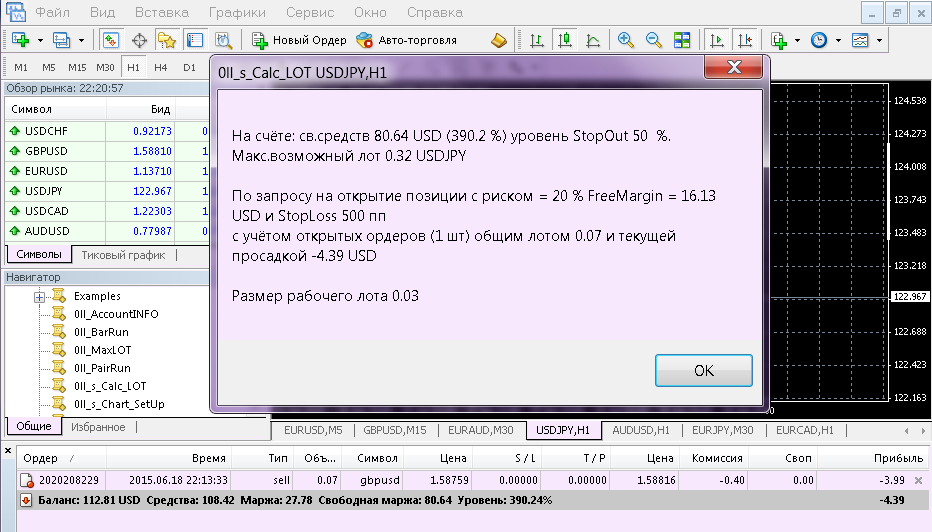Screen dimensions: 932x532
Task: Click the Indicators list icon
Action: point(779,40)
